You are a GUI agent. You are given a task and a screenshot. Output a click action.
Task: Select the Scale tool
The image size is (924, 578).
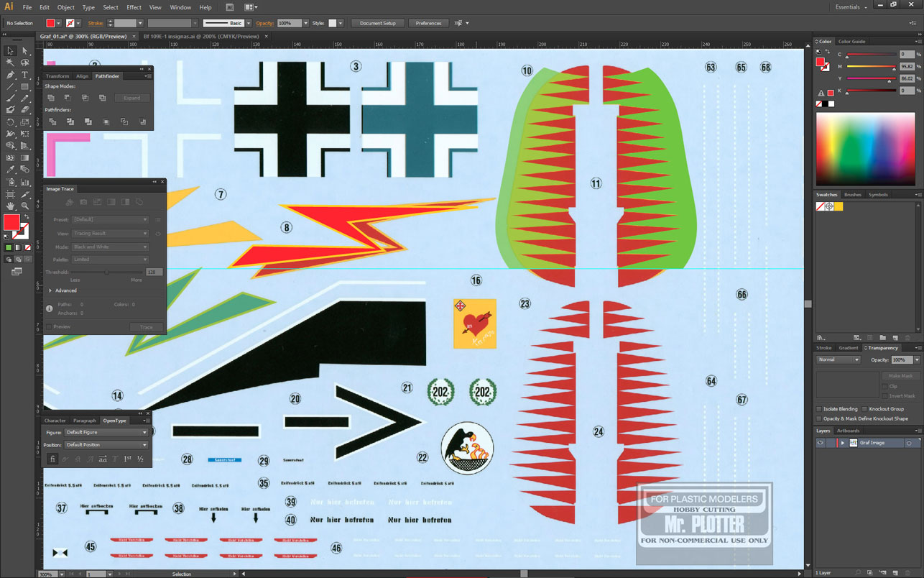pyautogui.click(x=24, y=122)
